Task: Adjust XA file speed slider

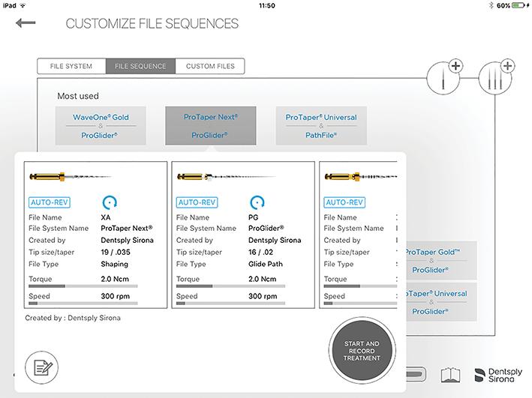Action: [83, 303]
